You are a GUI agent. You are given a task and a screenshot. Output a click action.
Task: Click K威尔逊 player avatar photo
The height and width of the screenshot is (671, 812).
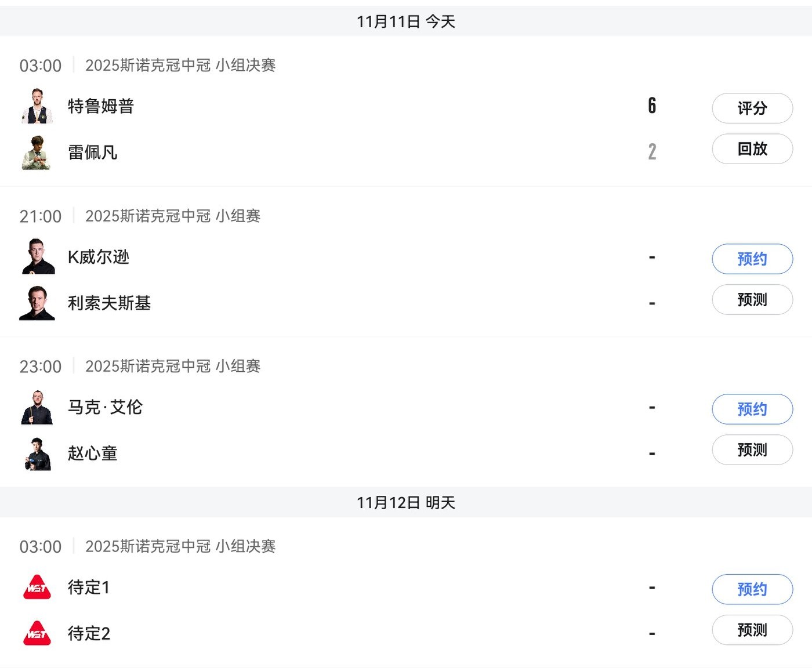point(38,256)
